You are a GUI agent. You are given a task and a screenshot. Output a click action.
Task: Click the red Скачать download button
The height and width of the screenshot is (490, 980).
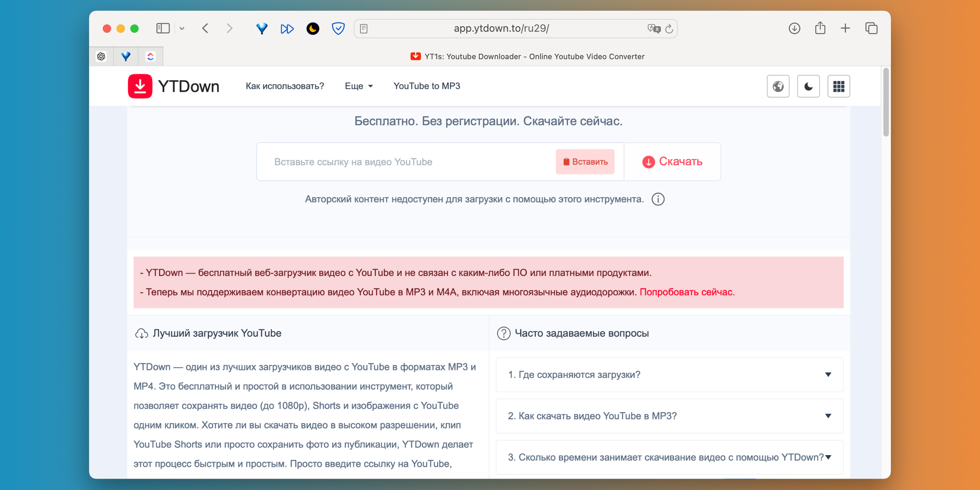(x=672, y=162)
